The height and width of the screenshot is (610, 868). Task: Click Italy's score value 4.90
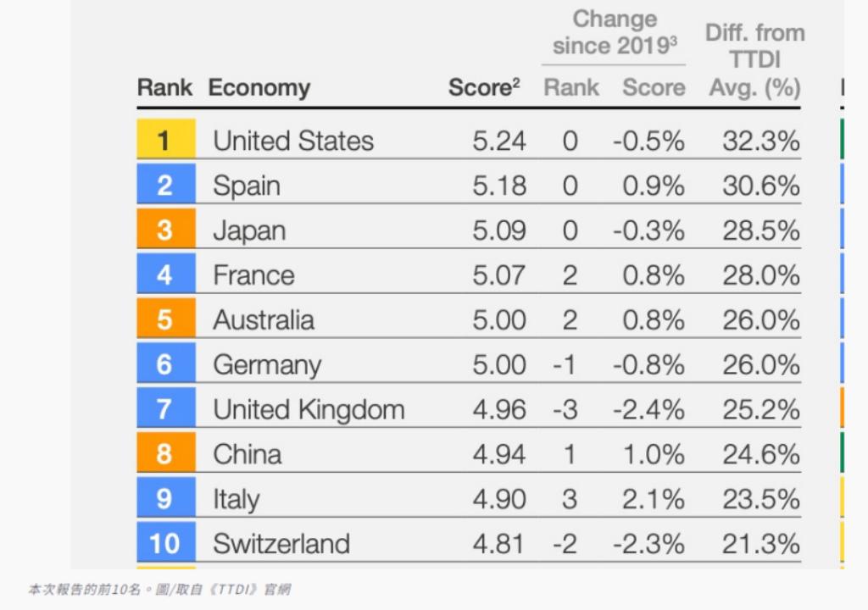click(x=499, y=499)
